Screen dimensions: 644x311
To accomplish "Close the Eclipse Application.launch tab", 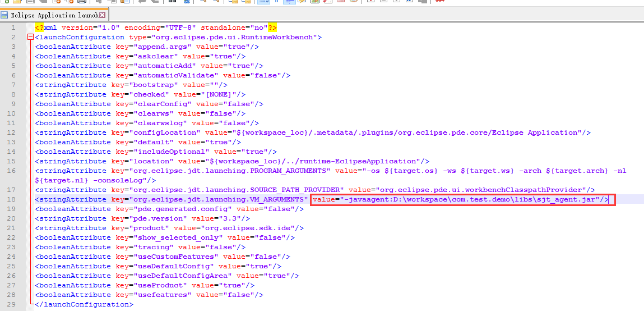I will (104, 15).
